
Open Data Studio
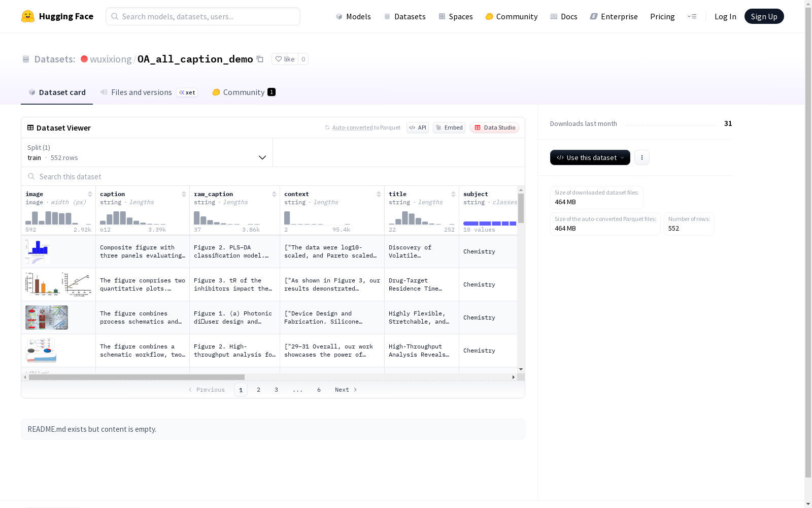(494, 128)
